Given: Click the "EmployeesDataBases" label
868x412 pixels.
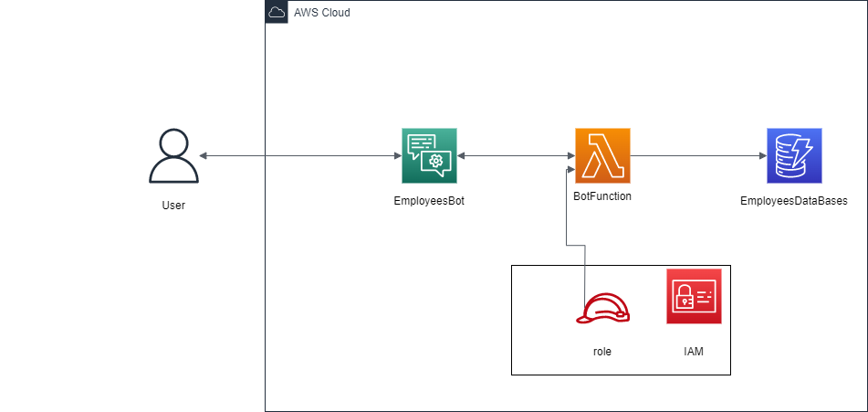Looking at the screenshot, I should pos(794,201).
